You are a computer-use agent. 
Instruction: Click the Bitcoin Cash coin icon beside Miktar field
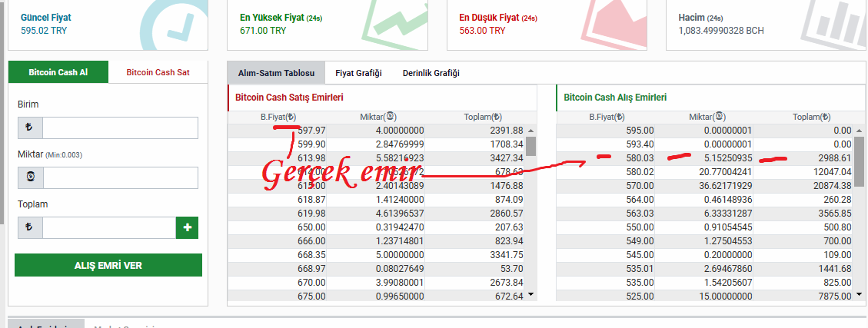click(30, 177)
